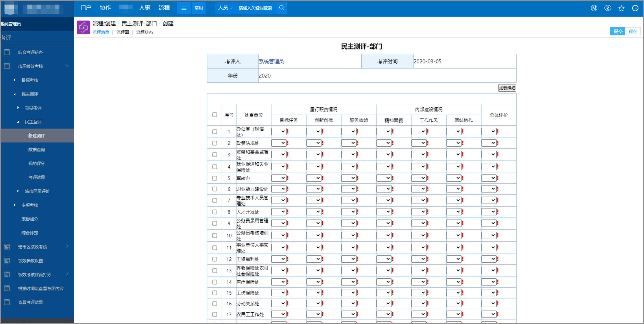Open 总体评价 dropdown for row 5 军转办

click(489, 178)
